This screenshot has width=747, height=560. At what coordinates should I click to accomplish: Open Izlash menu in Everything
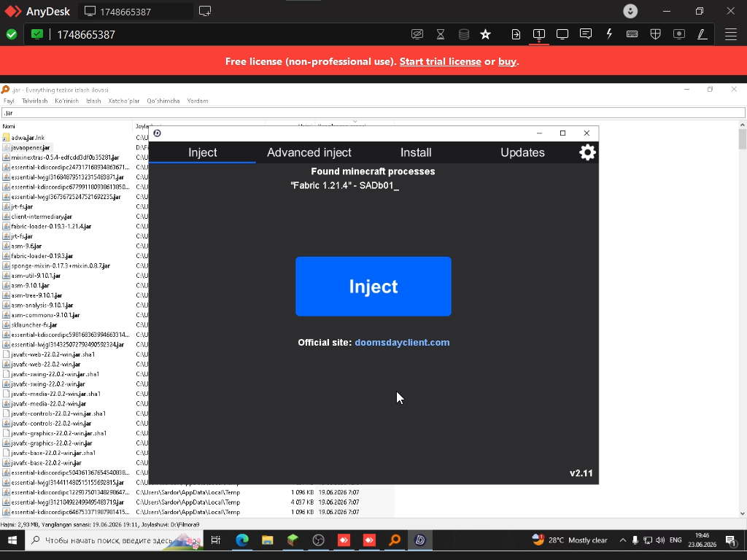point(93,101)
